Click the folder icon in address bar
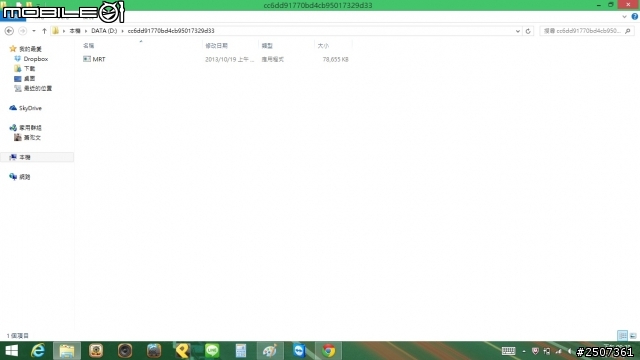 click(56, 31)
